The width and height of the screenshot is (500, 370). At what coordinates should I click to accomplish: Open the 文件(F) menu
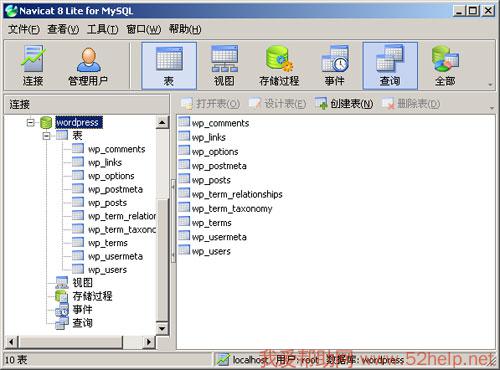coord(24,29)
